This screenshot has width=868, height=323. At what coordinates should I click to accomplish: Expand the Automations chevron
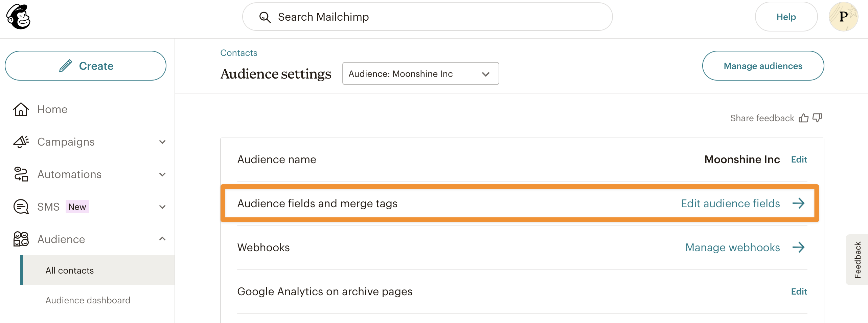tap(162, 174)
